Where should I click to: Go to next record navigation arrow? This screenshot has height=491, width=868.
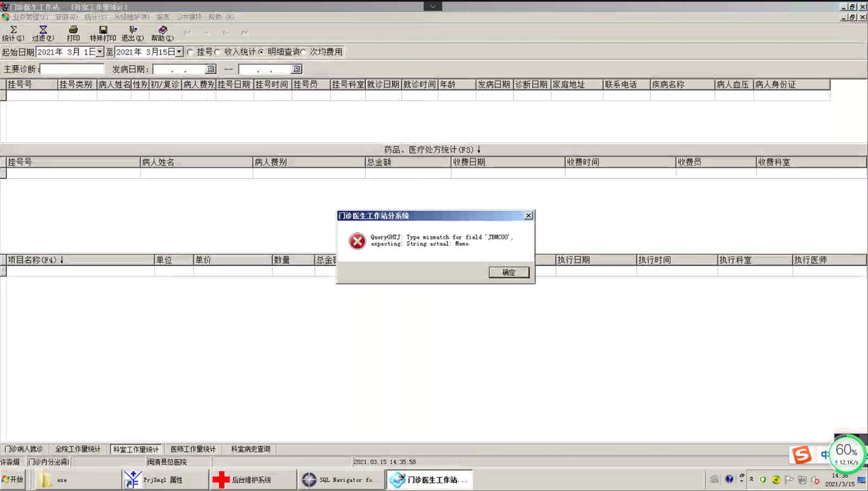click(226, 33)
